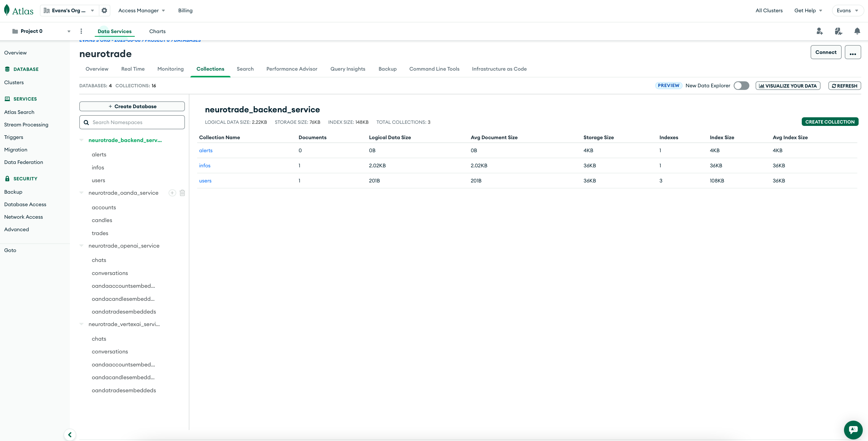Toggle the New Data Explorer switch

click(741, 85)
